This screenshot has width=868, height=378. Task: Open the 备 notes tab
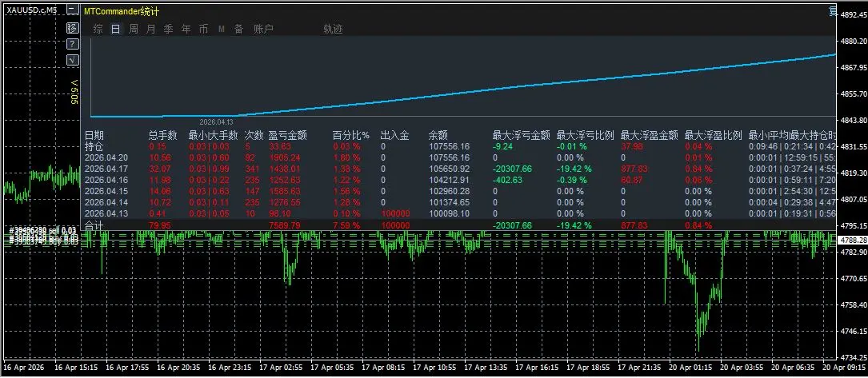[x=238, y=30]
